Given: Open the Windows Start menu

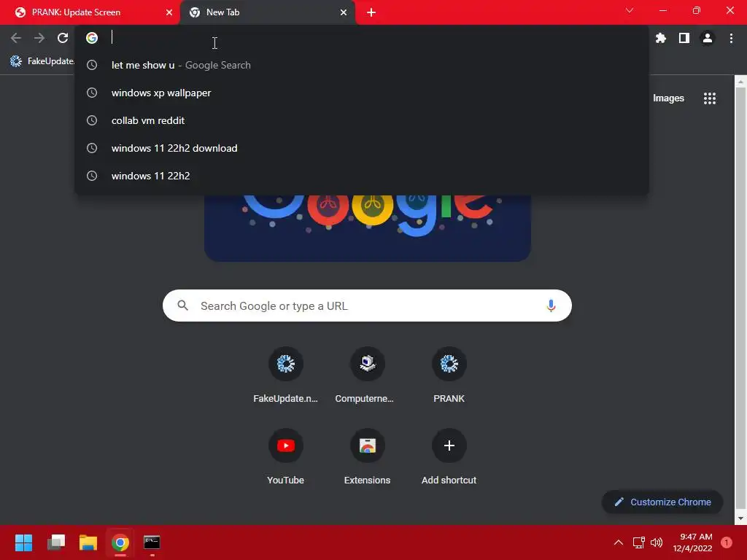Looking at the screenshot, I should pyautogui.click(x=24, y=542).
